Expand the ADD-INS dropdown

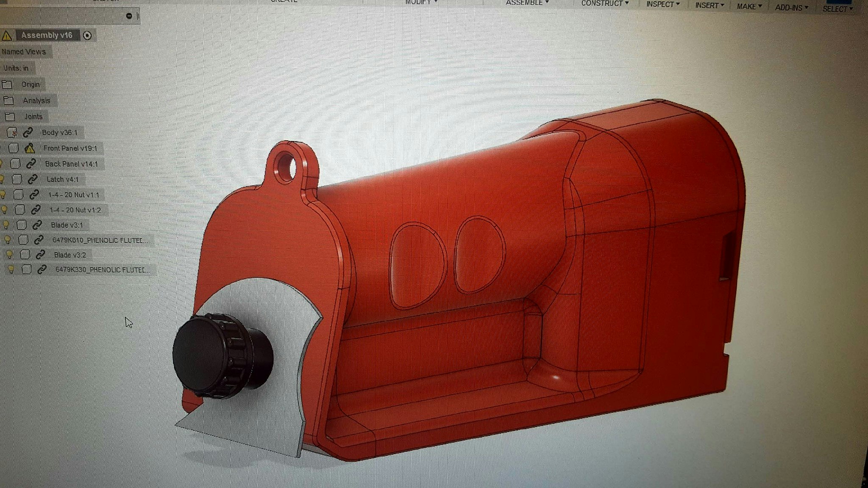791,8
